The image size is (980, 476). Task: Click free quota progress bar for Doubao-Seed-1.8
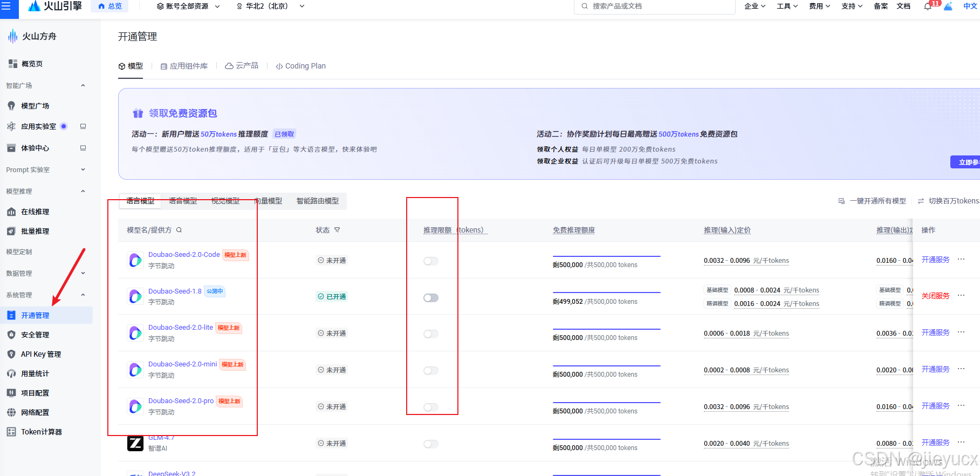pos(606,293)
